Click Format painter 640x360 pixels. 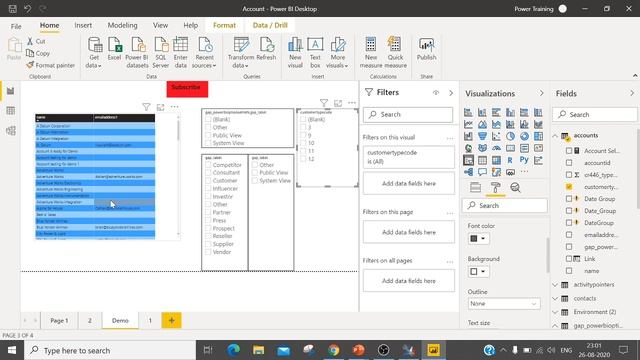(x=51, y=65)
